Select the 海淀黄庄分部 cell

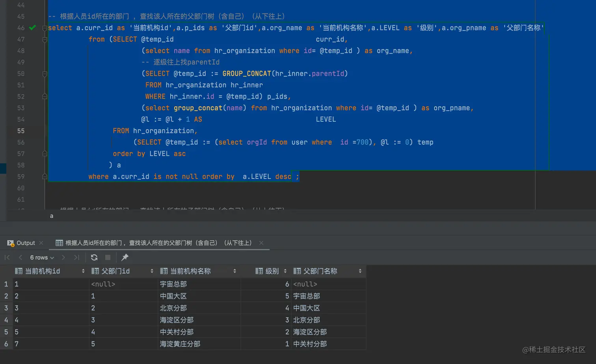(199, 344)
